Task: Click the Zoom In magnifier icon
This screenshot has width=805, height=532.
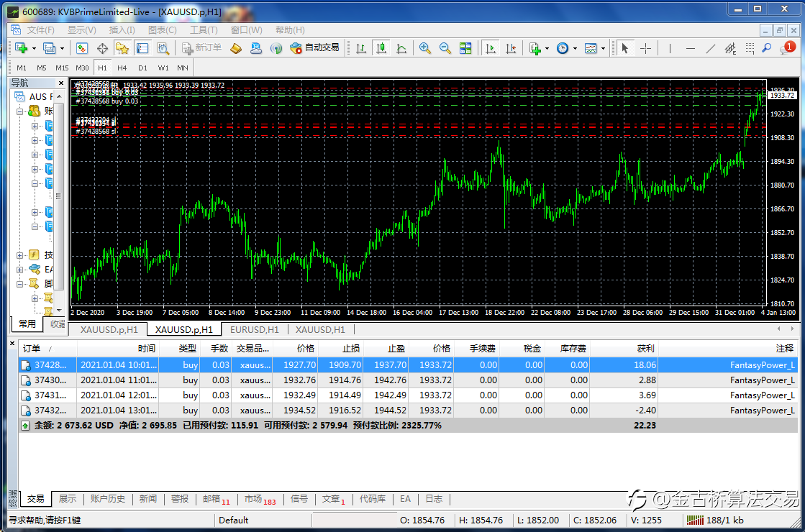Action: coord(425,48)
